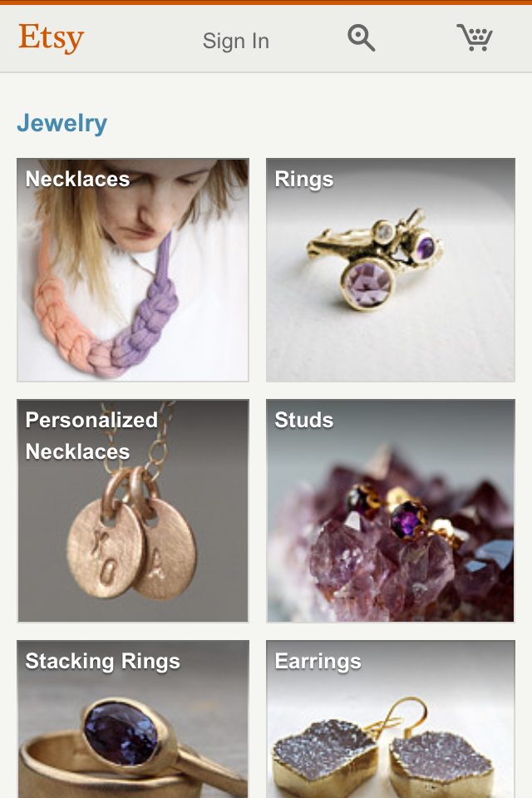Click the Earrings label text
The width and height of the screenshot is (532, 798).
pos(318,663)
